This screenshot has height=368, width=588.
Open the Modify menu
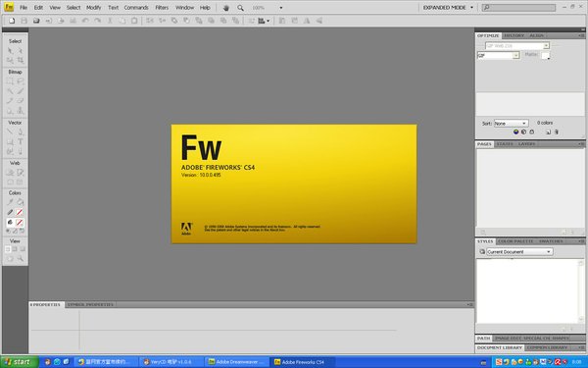[93, 8]
